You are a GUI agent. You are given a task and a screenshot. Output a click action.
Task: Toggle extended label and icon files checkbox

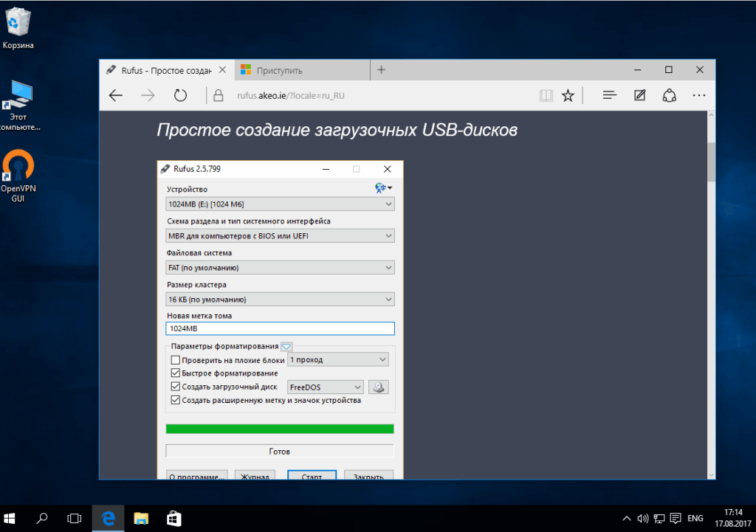click(176, 400)
